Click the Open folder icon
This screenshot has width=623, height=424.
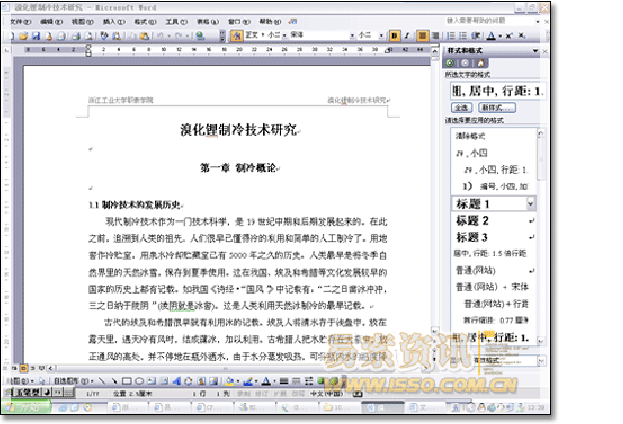pyautogui.click(x=24, y=36)
